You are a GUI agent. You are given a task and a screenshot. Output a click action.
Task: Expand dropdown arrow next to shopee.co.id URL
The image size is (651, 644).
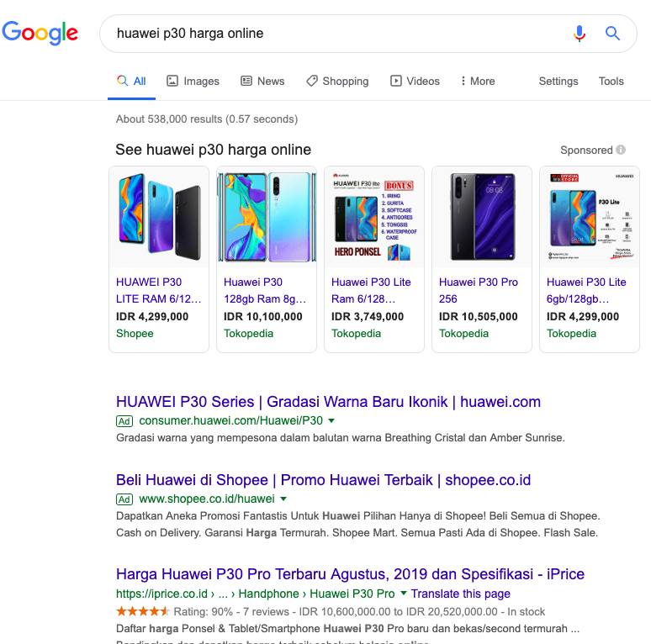point(283,499)
